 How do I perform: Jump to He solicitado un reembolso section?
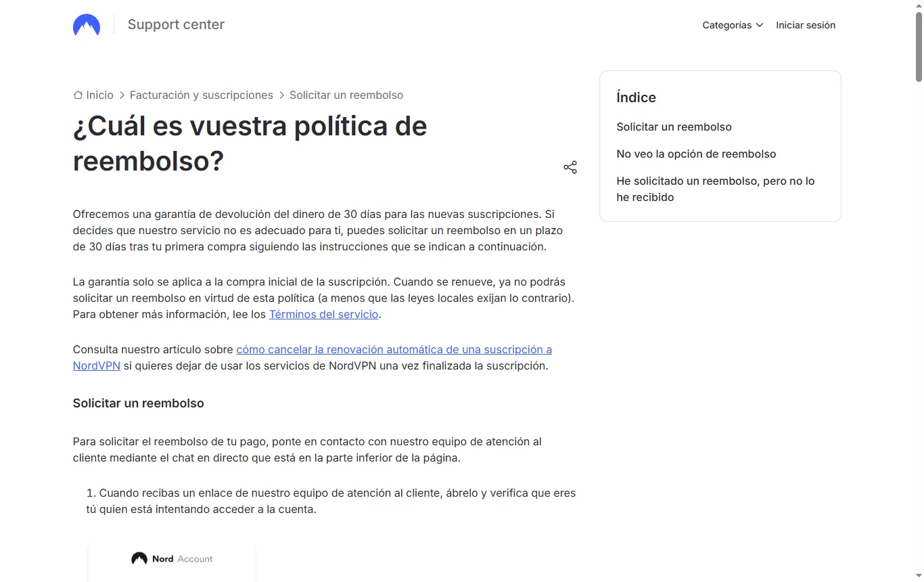716,189
